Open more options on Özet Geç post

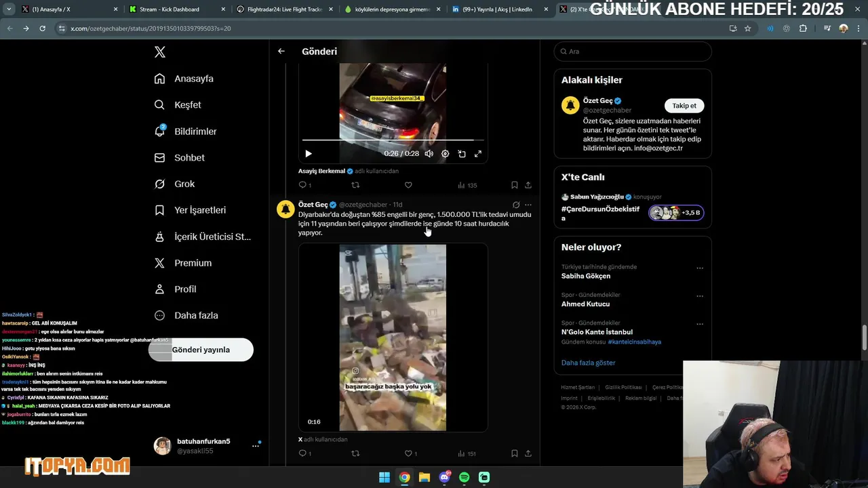528,205
